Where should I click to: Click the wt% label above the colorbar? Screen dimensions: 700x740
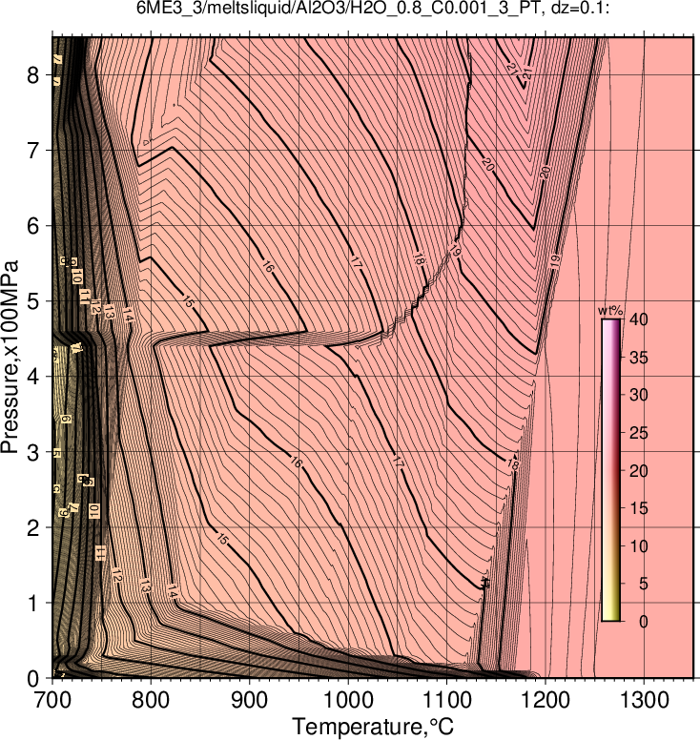point(610,311)
